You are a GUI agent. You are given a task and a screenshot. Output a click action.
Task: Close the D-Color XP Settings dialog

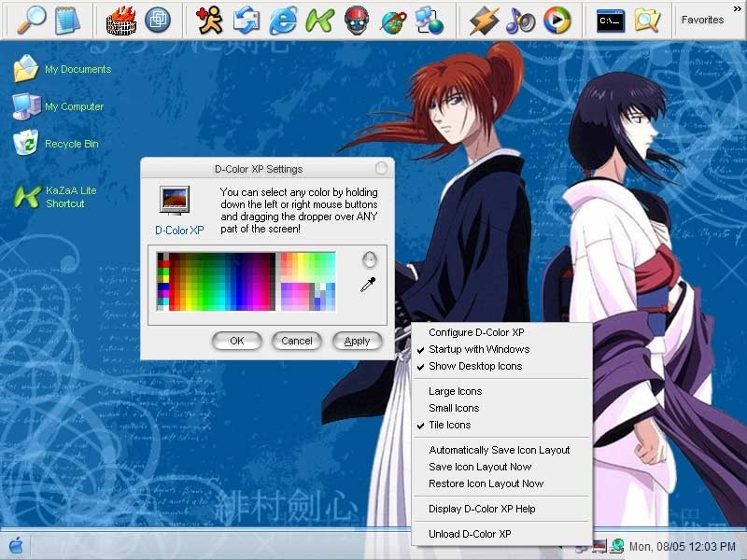point(381,168)
